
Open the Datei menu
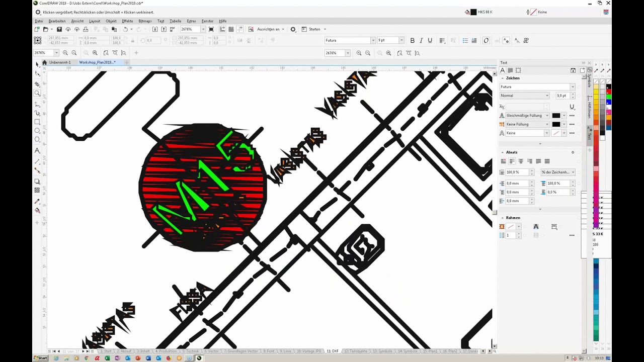39,21
